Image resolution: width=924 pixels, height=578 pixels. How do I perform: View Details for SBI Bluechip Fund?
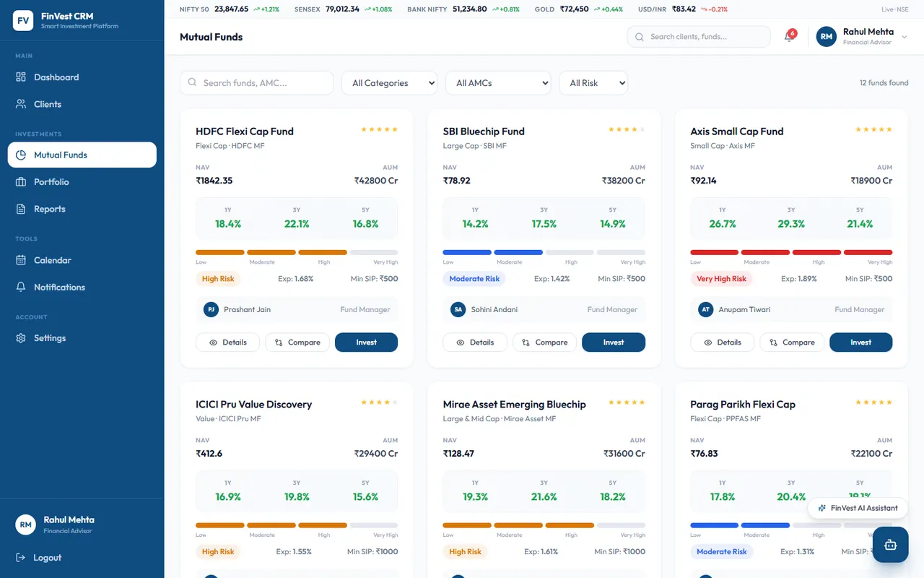(475, 342)
